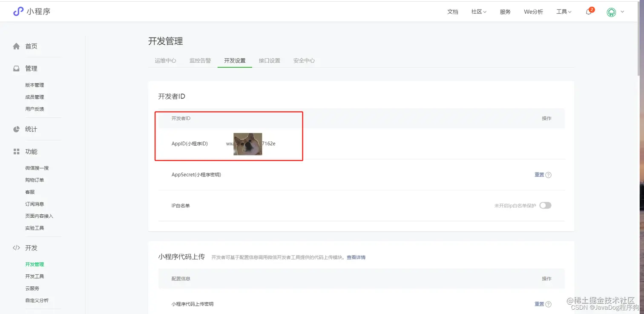Switch to the 接口设置 tab
The image size is (644, 314).
[x=269, y=60]
